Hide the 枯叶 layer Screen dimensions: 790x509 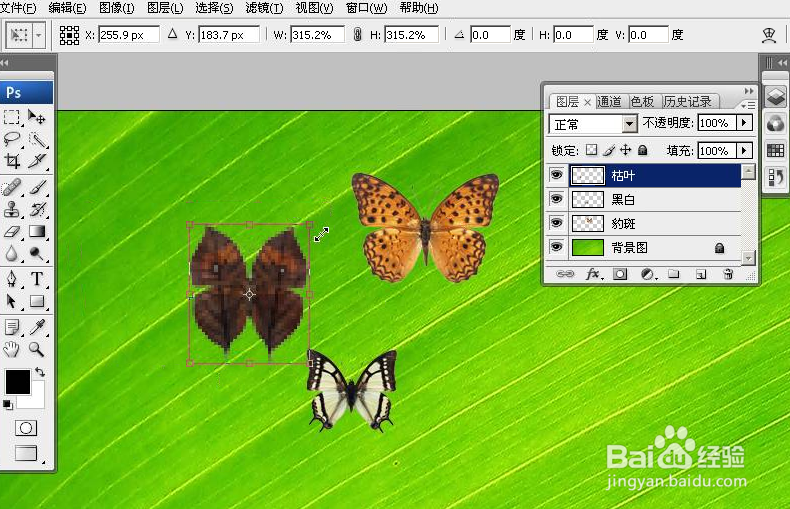point(556,175)
